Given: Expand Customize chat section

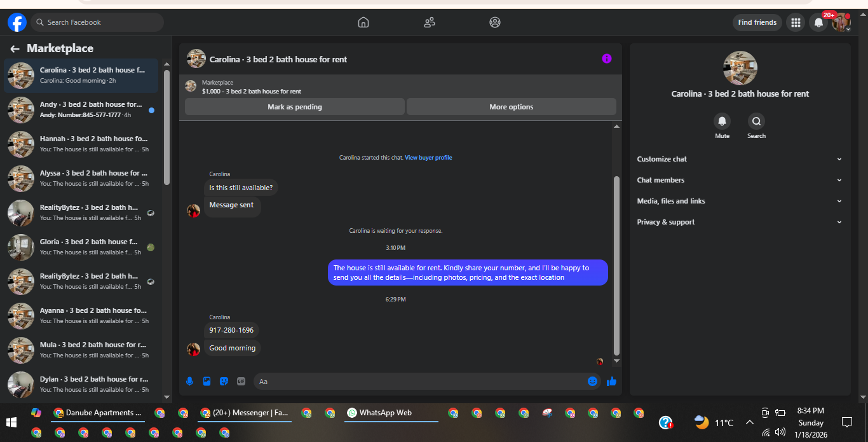Looking at the screenshot, I should point(740,159).
